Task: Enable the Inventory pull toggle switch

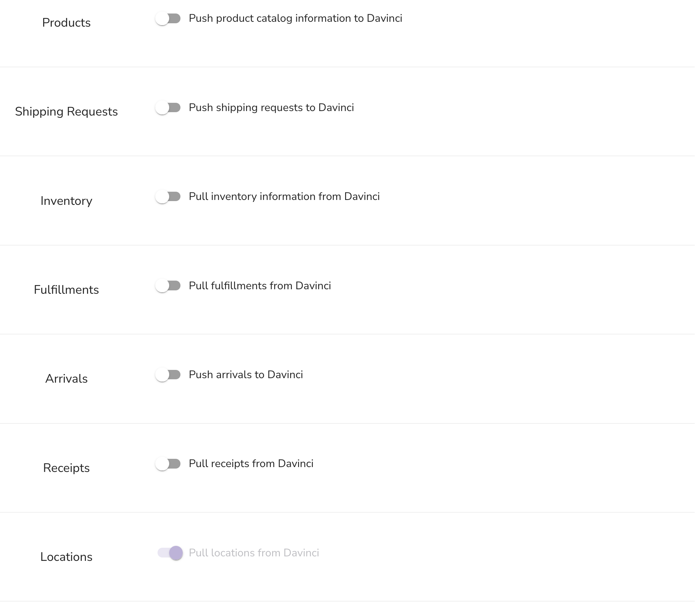Action: pyautogui.click(x=168, y=197)
